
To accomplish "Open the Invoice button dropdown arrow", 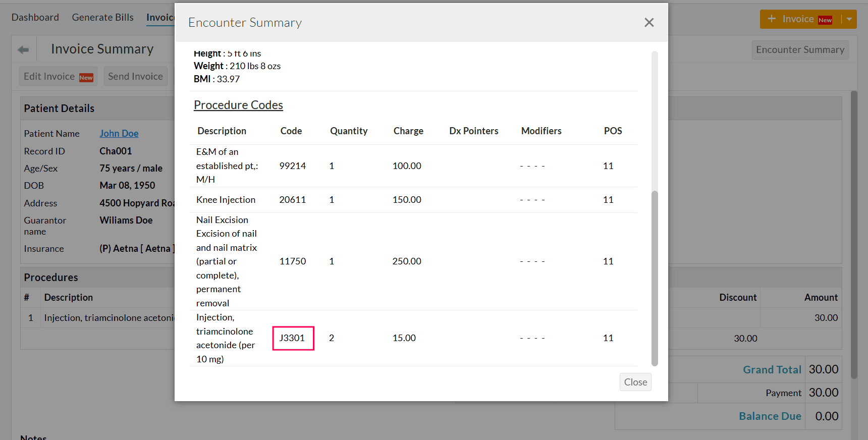I will click(x=849, y=19).
